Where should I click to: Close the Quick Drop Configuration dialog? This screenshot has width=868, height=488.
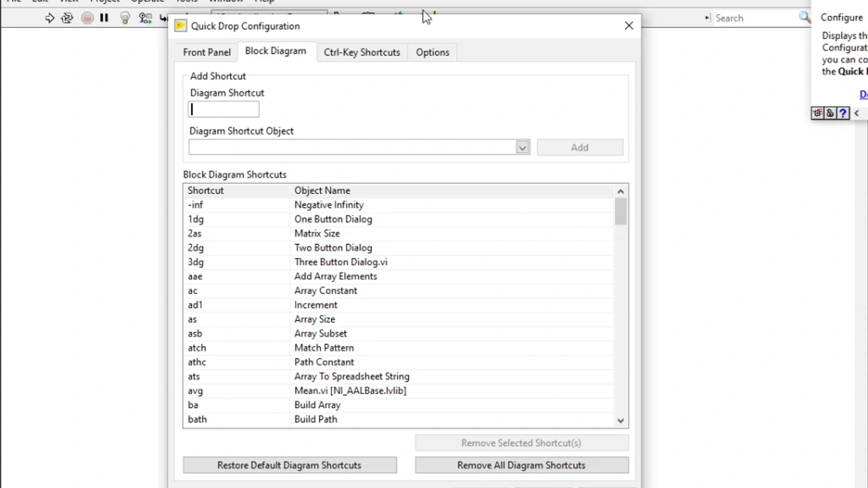pos(629,26)
